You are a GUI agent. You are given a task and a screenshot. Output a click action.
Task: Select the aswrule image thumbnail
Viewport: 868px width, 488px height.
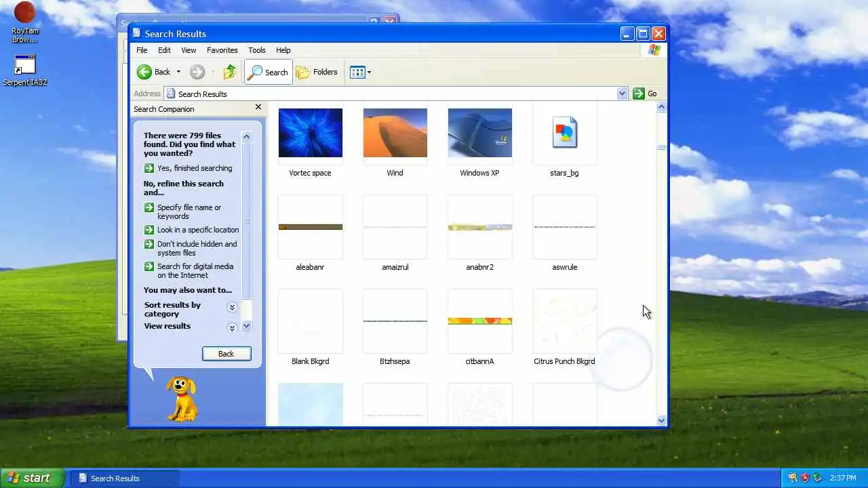pyautogui.click(x=565, y=227)
